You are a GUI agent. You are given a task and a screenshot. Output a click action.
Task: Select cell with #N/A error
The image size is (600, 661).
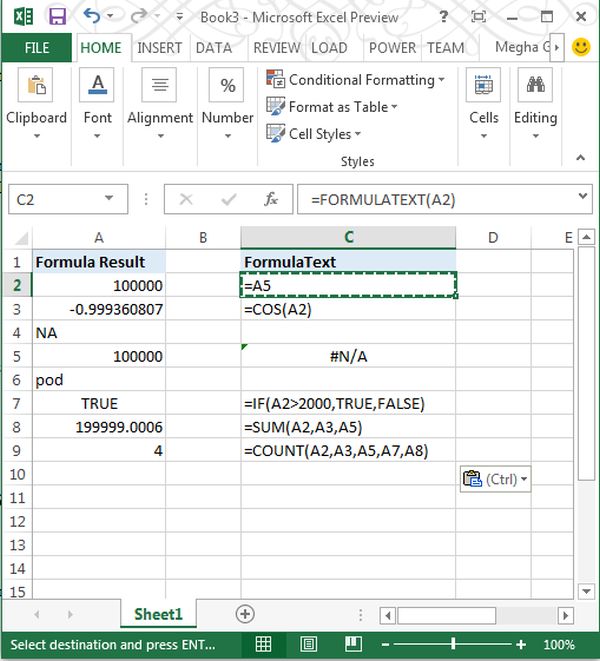[348, 356]
